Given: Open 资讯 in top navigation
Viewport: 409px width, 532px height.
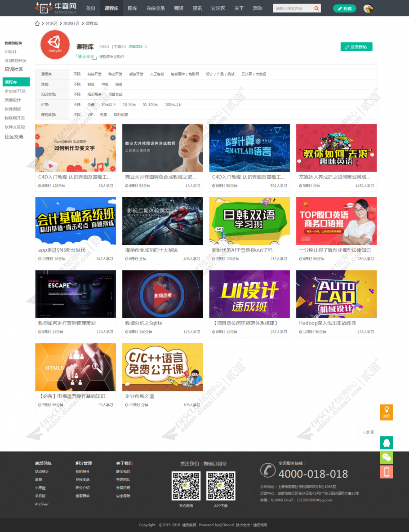Looking at the screenshot, I should 197,8.
